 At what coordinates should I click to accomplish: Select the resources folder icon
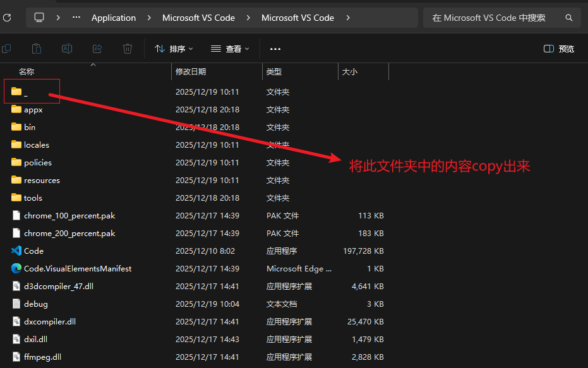tap(16, 180)
